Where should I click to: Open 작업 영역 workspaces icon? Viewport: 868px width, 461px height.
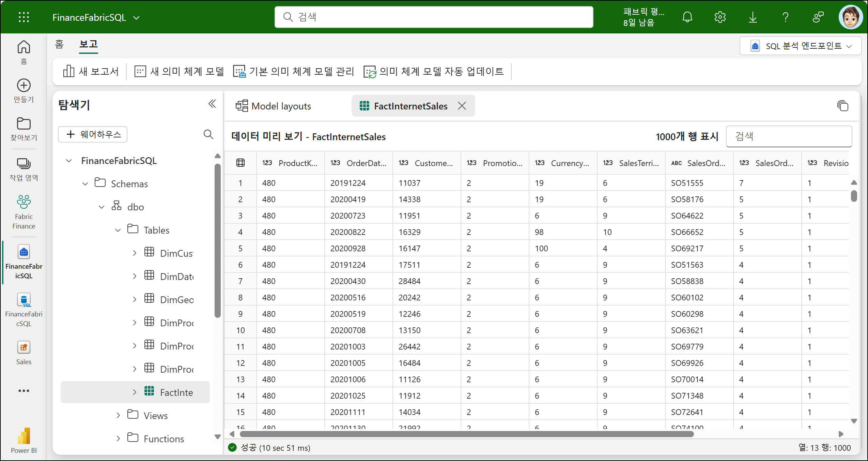pos(24,169)
